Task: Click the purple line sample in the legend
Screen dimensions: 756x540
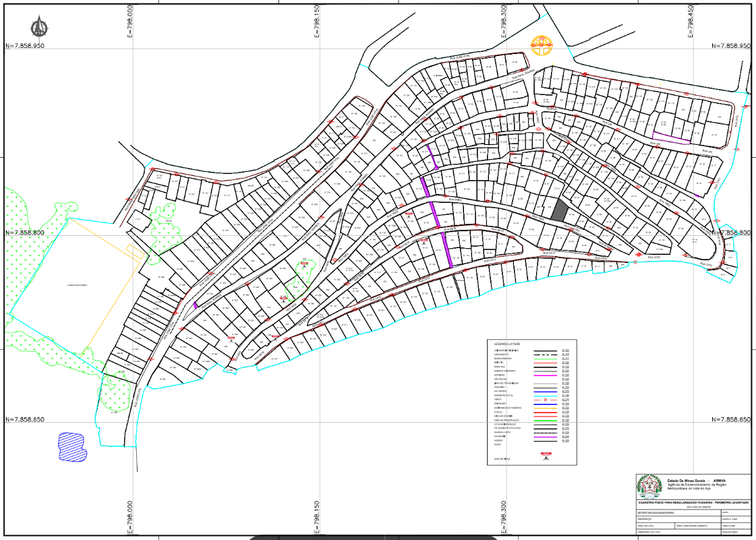Action: click(x=546, y=437)
